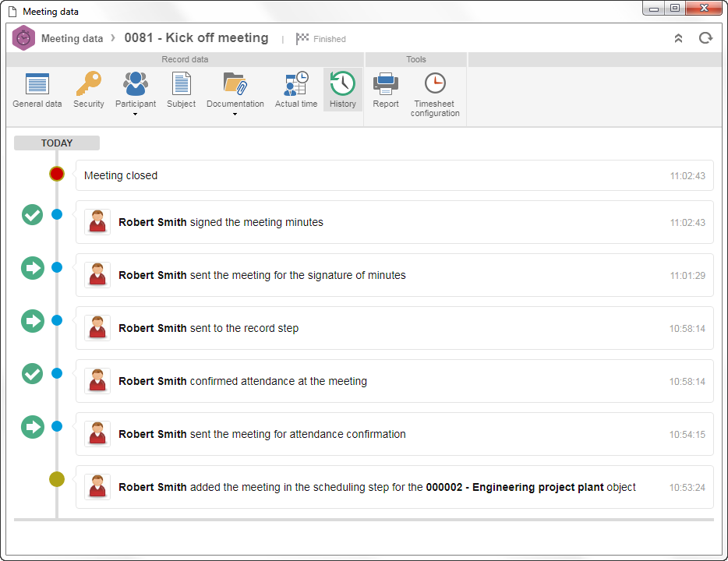Collapse the toolbar with double-chevron icon
The height and width of the screenshot is (561, 728).
(x=678, y=38)
